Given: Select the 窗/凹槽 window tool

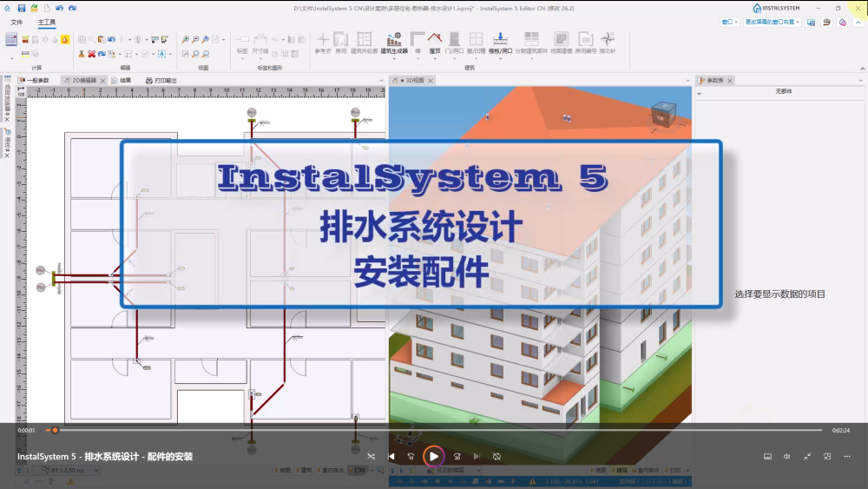Looking at the screenshot, I should 476,43.
